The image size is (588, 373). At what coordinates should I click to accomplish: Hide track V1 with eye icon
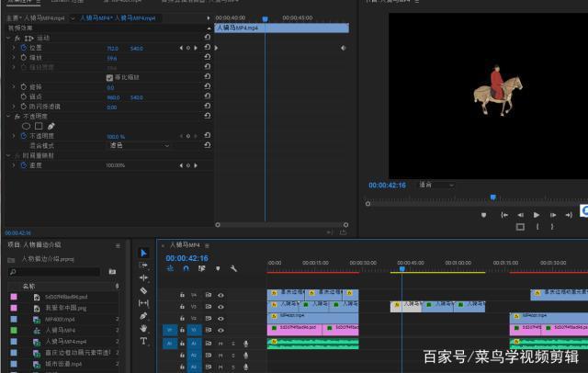click(x=220, y=330)
